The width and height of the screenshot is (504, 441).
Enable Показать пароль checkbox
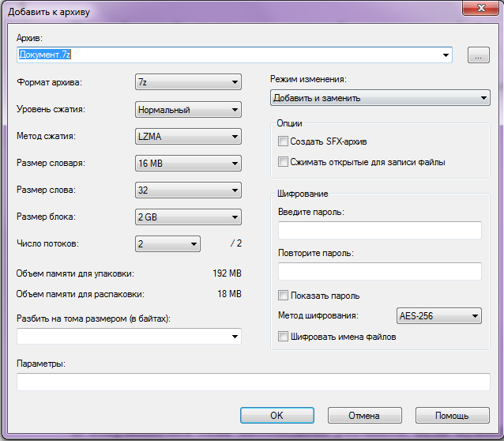click(x=283, y=296)
